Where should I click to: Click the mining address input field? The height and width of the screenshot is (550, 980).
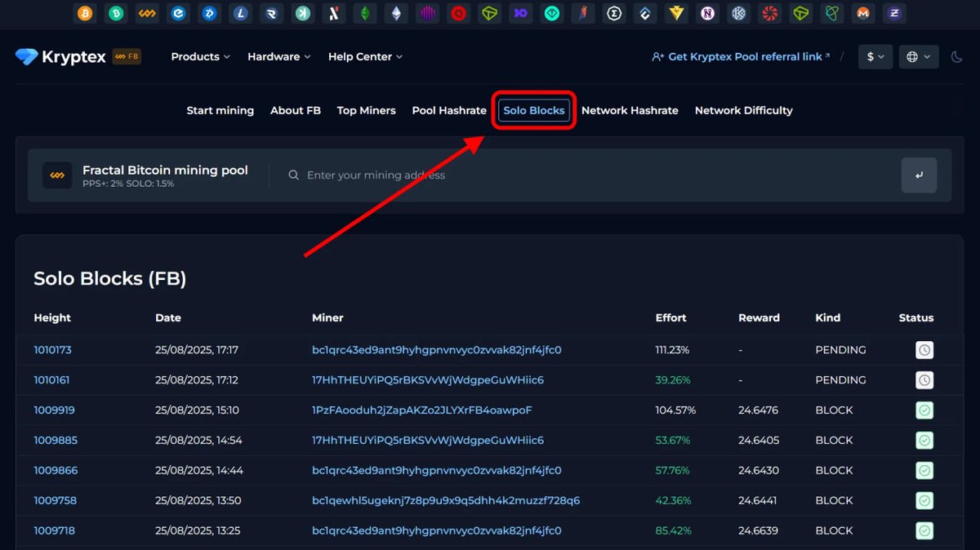pyautogui.click(x=408, y=175)
